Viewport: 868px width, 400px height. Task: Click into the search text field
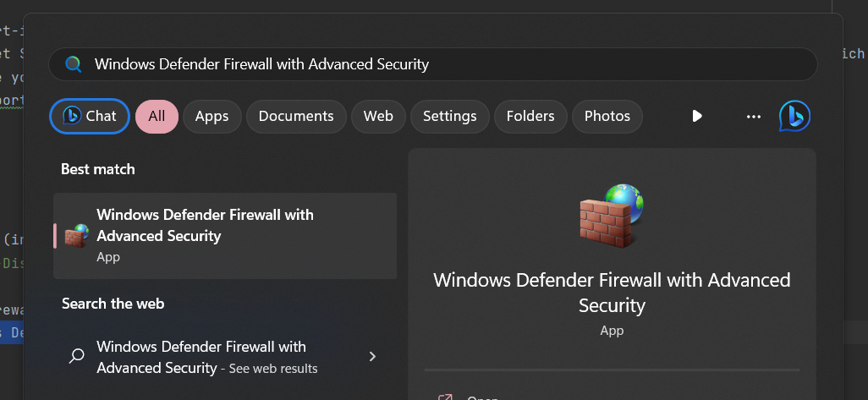click(x=423, y=64)
